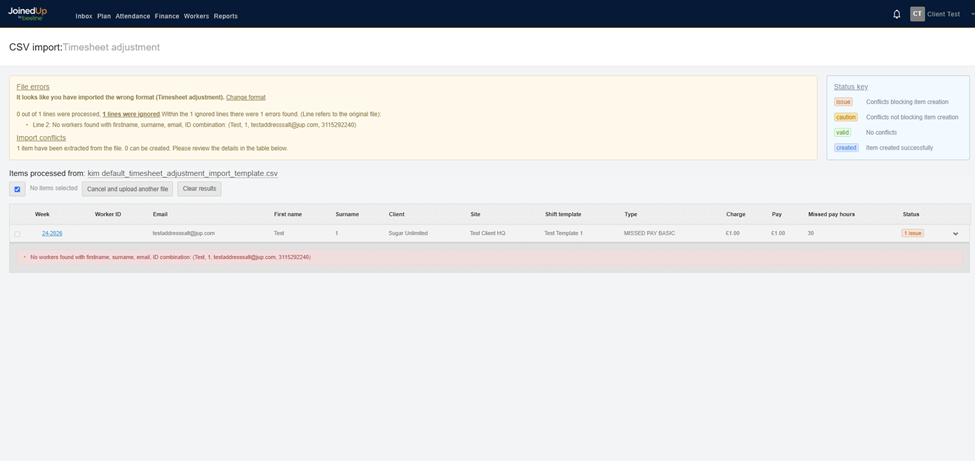This screenshot has width=975, height=461.
Task: Click the 'valid' key badge
Action: point(843,133)
